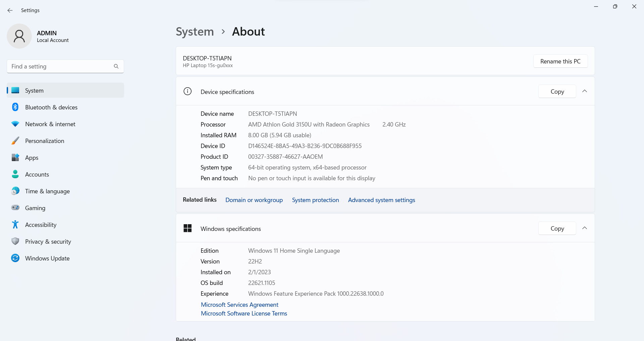Click the Personalization paintbrush icon
The image size is (644, 341).
(x=15, y=141)
